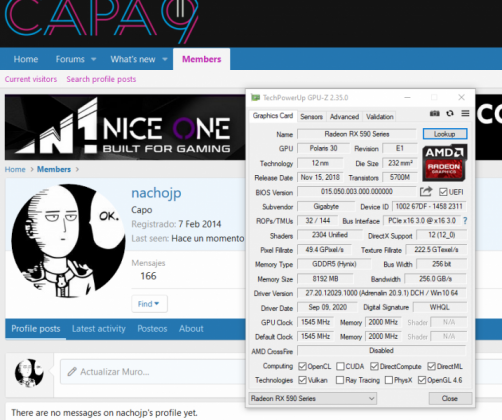Click the 166 messages count

pos(148,276)
